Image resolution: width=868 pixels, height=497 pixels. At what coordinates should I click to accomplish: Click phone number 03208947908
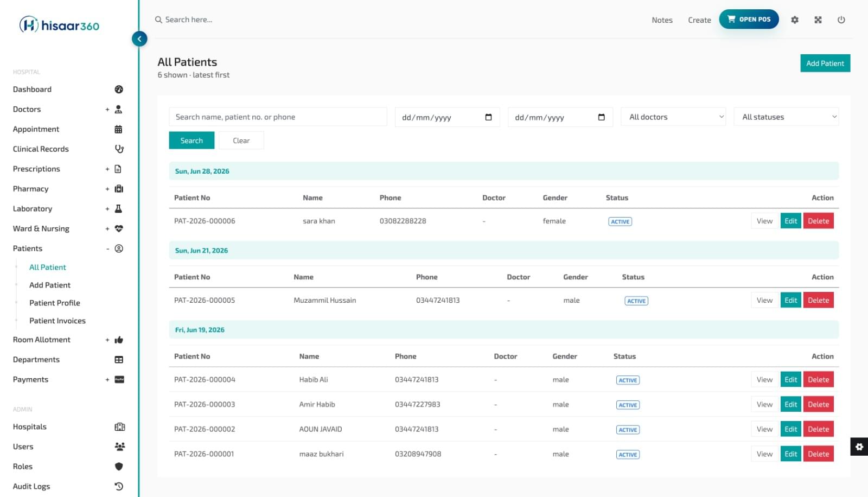click(418, 454)
